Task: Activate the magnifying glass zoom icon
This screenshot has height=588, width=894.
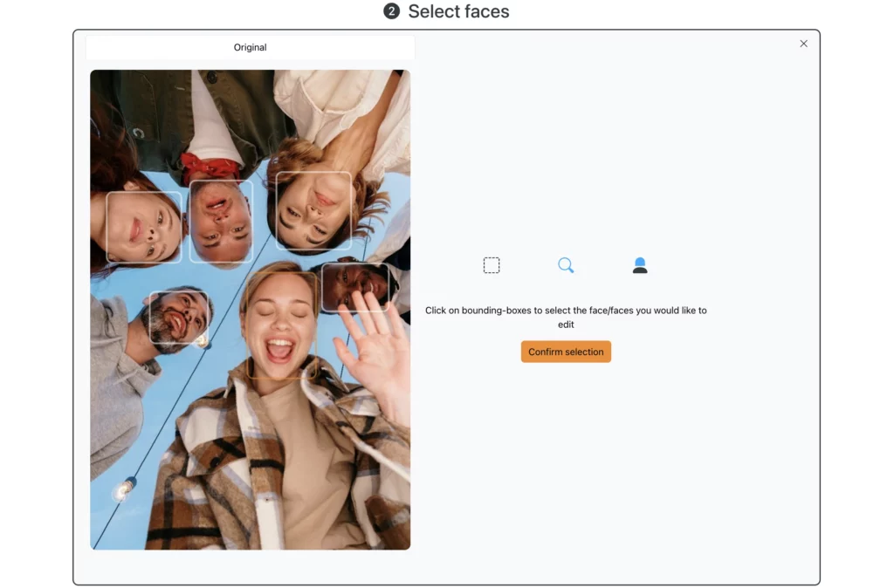Action: pyautogui.click(x=566, y=264)
